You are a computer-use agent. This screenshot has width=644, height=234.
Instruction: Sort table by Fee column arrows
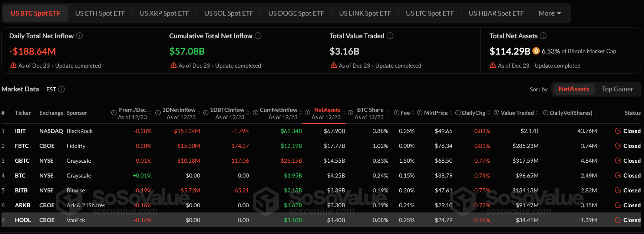point(413,113)
